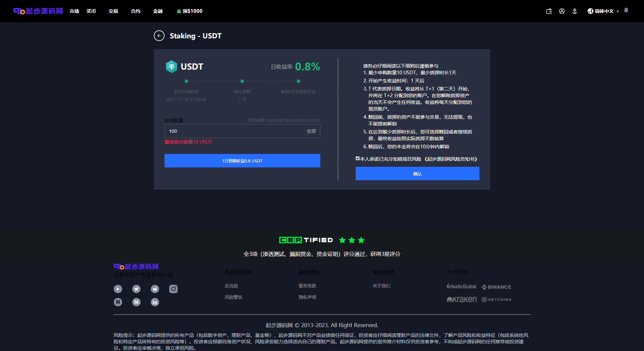Open the 隐私声明 footer link

coord(308,297)
